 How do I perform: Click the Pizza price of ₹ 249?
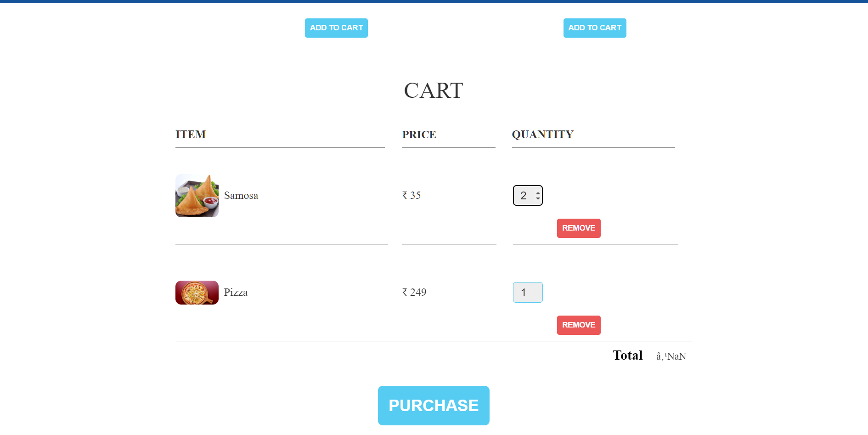[x=414, y=292]
